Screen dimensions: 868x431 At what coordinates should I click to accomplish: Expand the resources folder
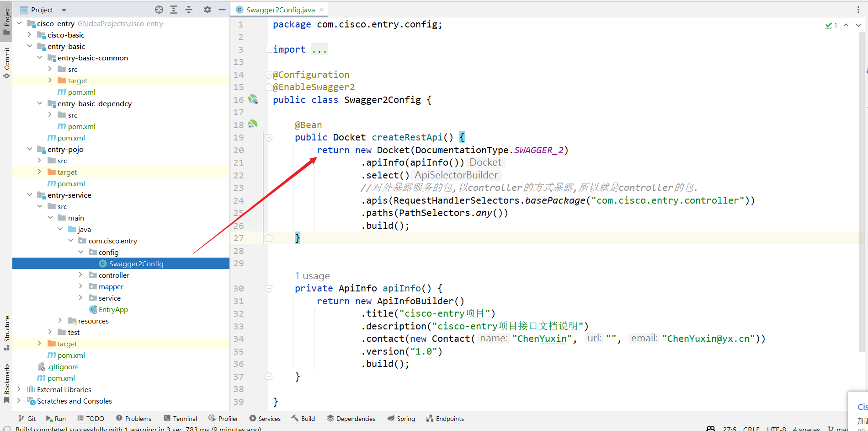pyautogui.click(x=60, y=321)
